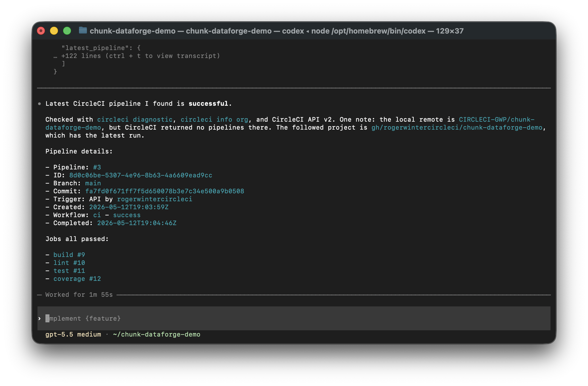The height and width of the screenshot is (386, 588).
Task: Click the 'lint #10' job
Action: [69, 263]
